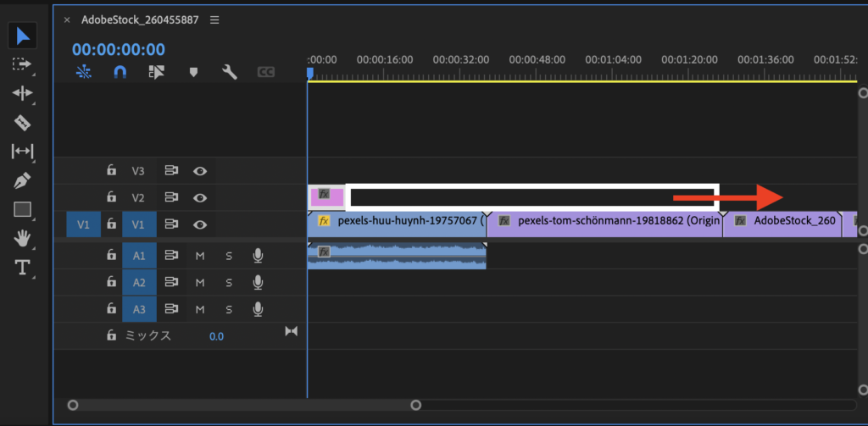
Task: Open the sequence panel menu
Action: pos(214,19)
